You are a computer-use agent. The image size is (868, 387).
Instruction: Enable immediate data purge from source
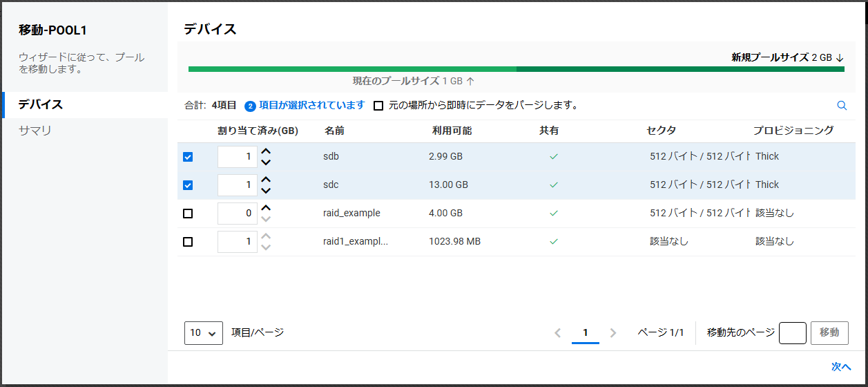click(378, 106)
